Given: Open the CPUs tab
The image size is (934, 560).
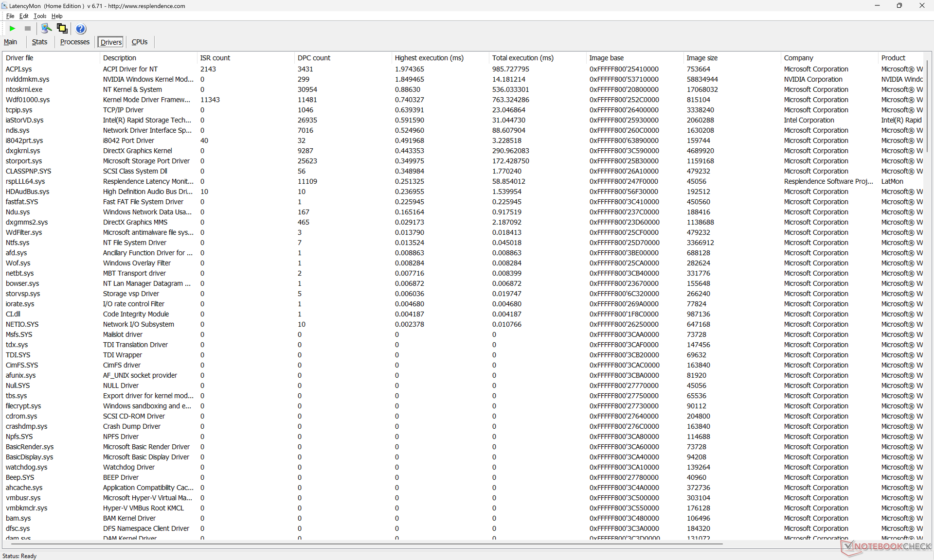Looking at the screenshot, I should pyautogui.click(x=139, y=42).
